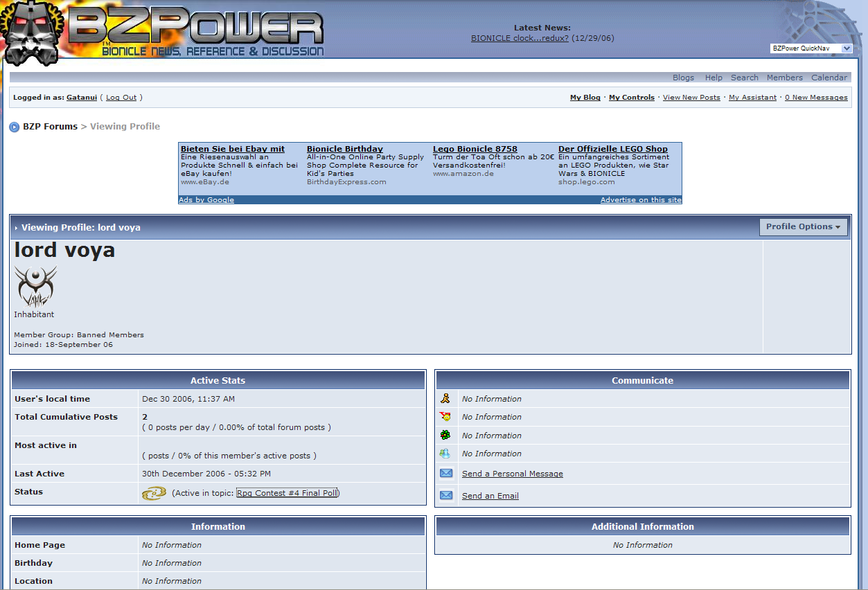Viewport: 868px width, 590px height.
Task: Click the Additional Information section header
Action: [642, 526]
